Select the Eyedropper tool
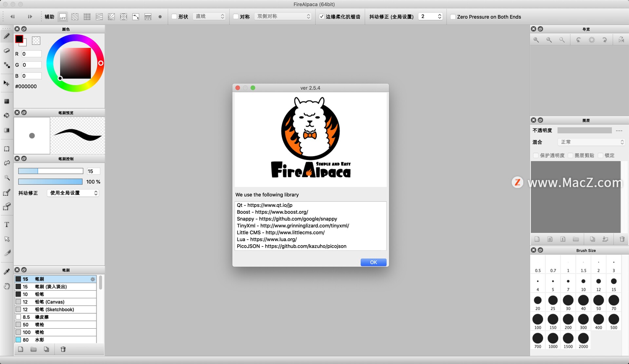 (7, 271)
